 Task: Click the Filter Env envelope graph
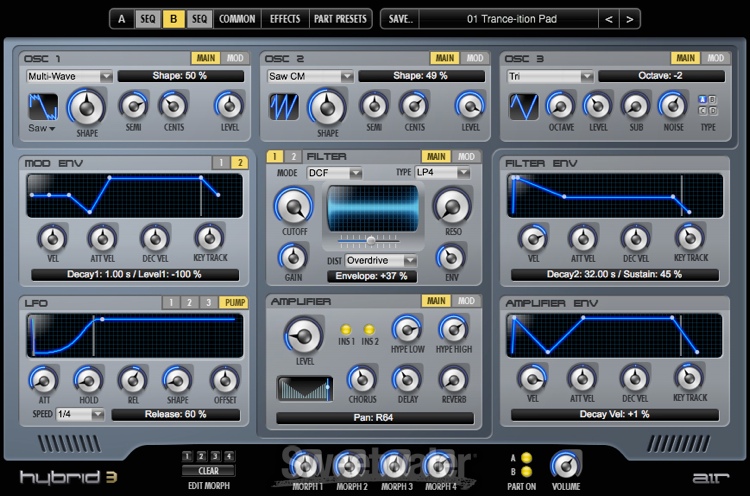615,196
